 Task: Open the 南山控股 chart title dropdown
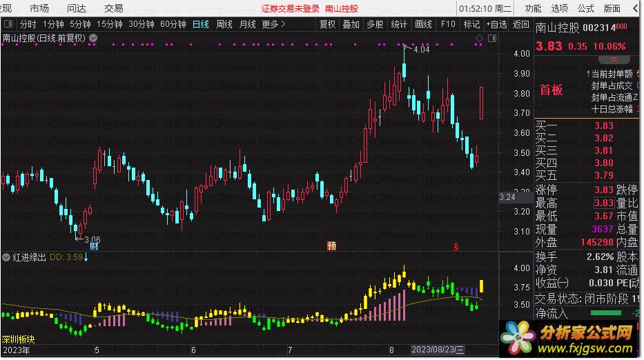tap(94, 38)
